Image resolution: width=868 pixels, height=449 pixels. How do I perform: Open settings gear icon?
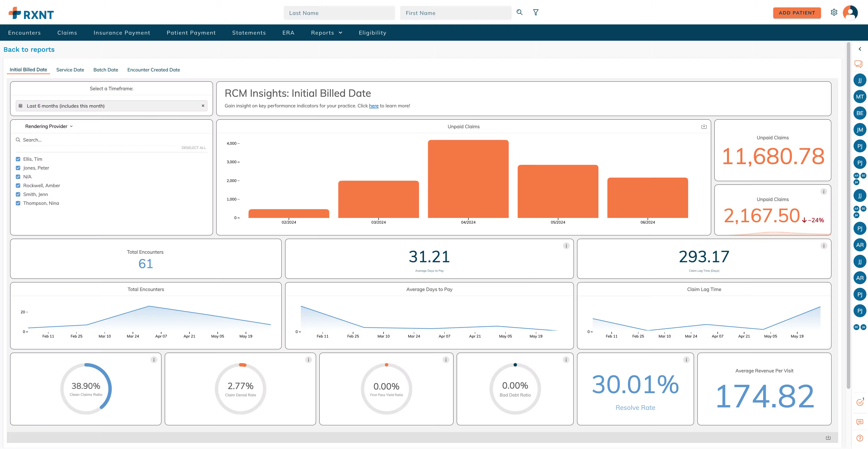pos(834,12)
